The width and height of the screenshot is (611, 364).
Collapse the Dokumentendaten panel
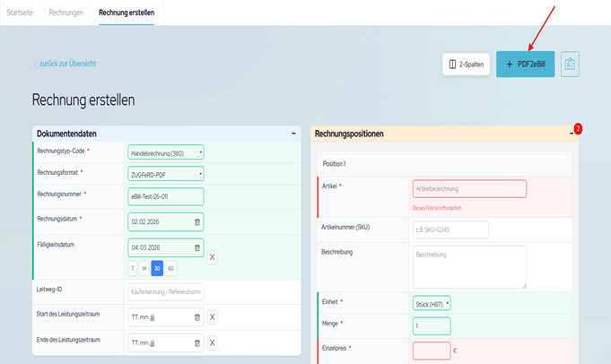click(x=293, y=133)
